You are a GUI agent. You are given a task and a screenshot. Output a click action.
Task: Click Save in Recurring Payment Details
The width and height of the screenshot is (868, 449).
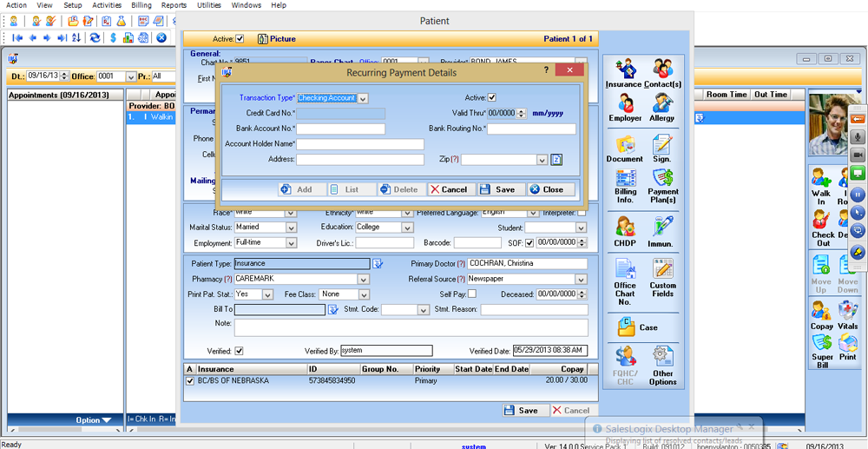tap(501, 189)
